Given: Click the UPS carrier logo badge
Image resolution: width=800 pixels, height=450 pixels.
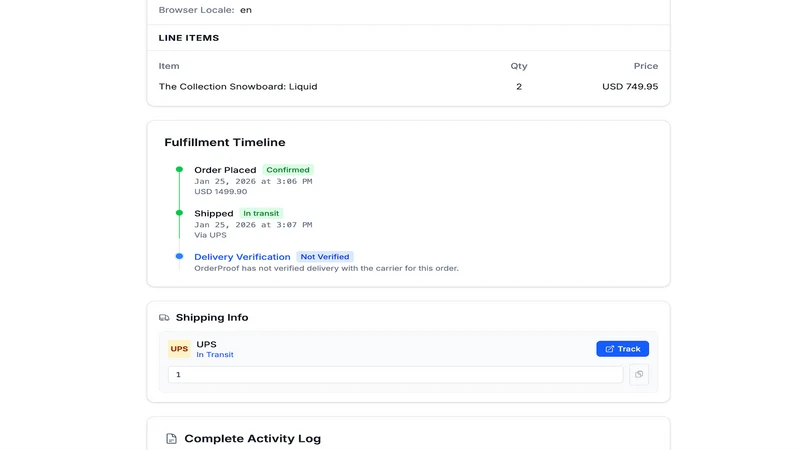Looking at the screenshot, I should point(179,349).
